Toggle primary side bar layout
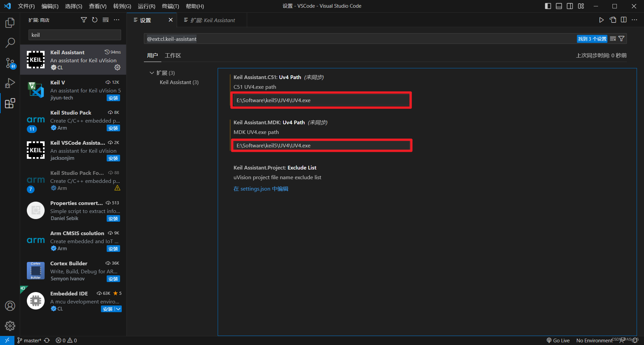The width and height of the screenshot is (644, 345). tap(548, 6)
